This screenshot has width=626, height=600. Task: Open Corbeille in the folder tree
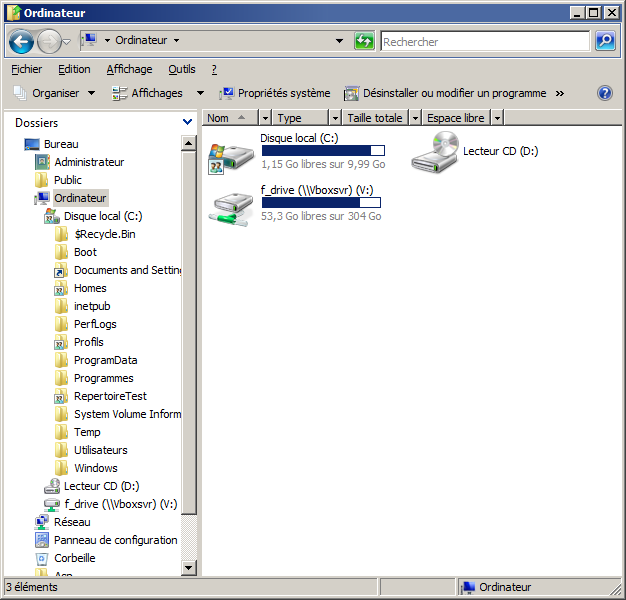pos(75,558)
